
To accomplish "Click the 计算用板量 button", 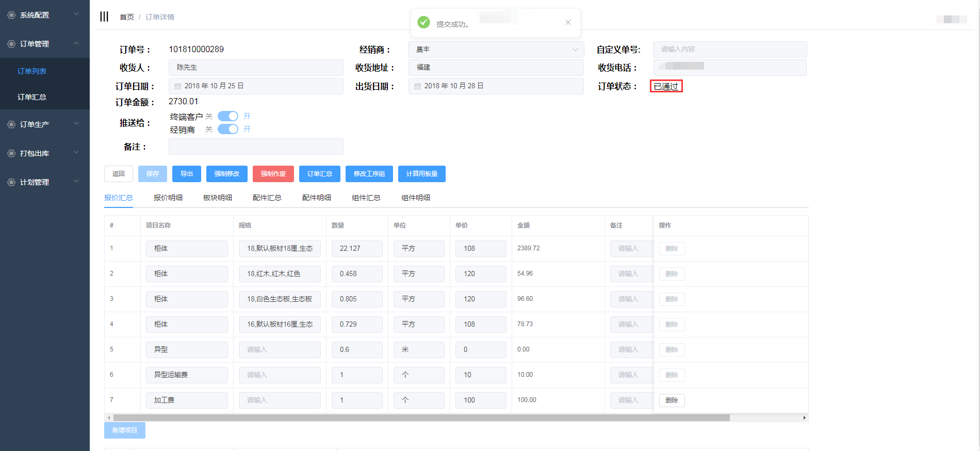I will pyautogui.click(x=421, y=174).
